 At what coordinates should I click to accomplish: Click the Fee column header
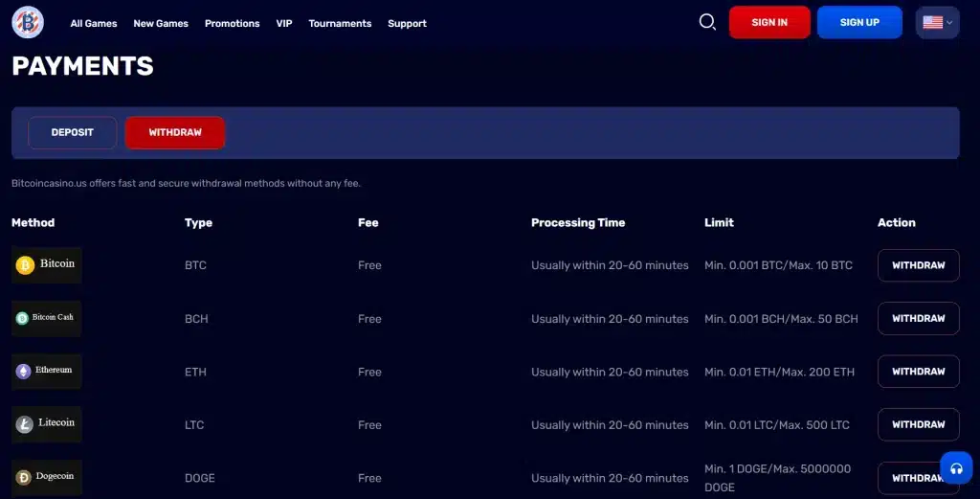click(x=368, y=222)
